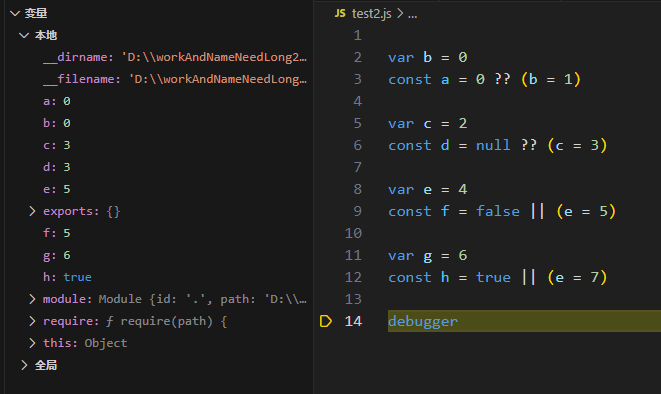Click line number 9 in the gutter

357,211
